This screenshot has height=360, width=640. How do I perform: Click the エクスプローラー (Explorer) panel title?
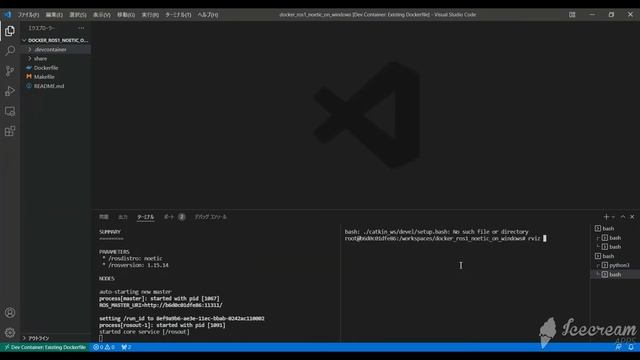click(x=41, y=28)
